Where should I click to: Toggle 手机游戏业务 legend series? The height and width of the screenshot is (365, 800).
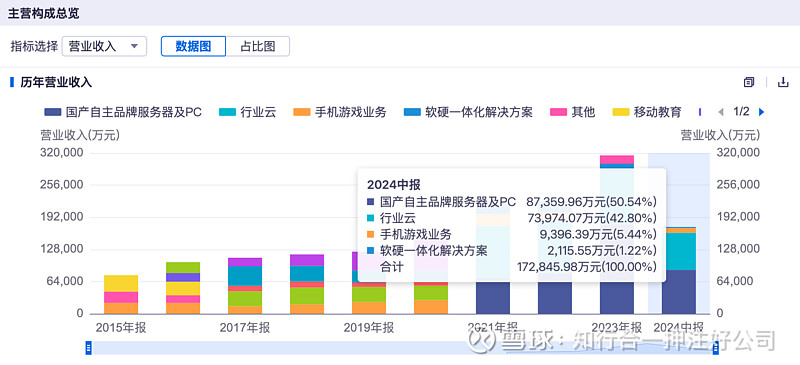click(x=340, y=112)
